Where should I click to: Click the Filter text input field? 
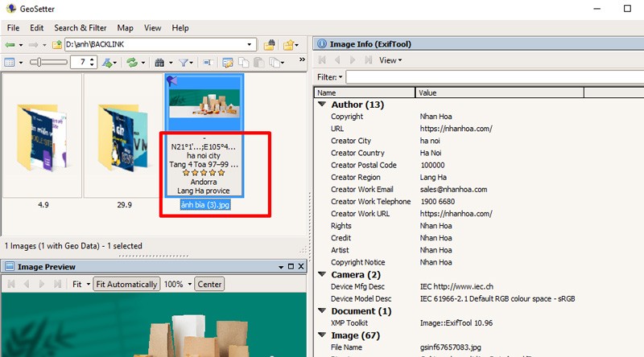click(491, 77)
